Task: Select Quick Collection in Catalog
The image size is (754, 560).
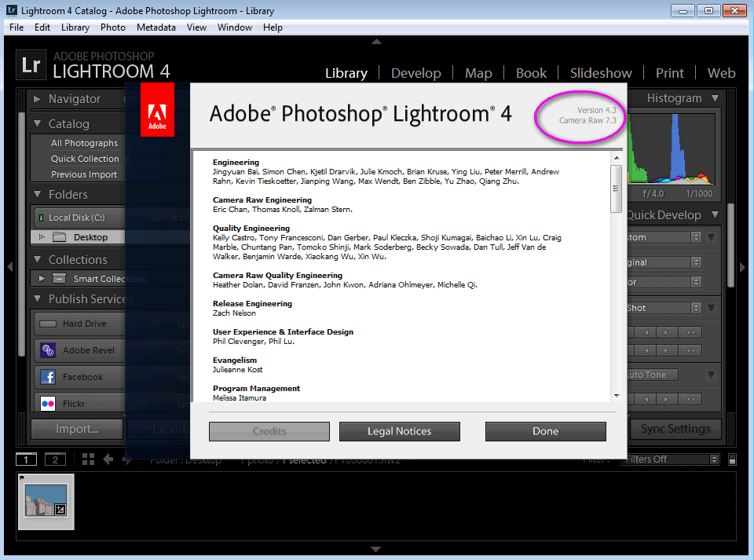Action: click(85, 159)
